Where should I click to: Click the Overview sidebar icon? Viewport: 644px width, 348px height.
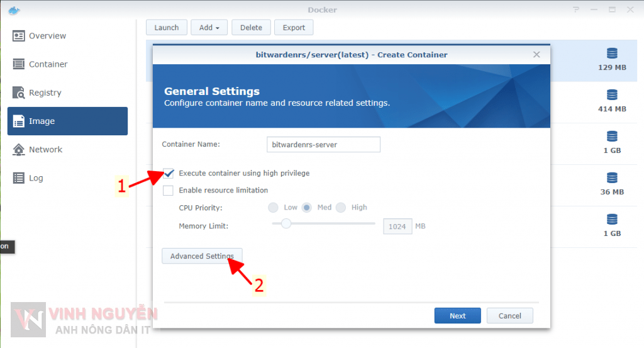point(19,36)
